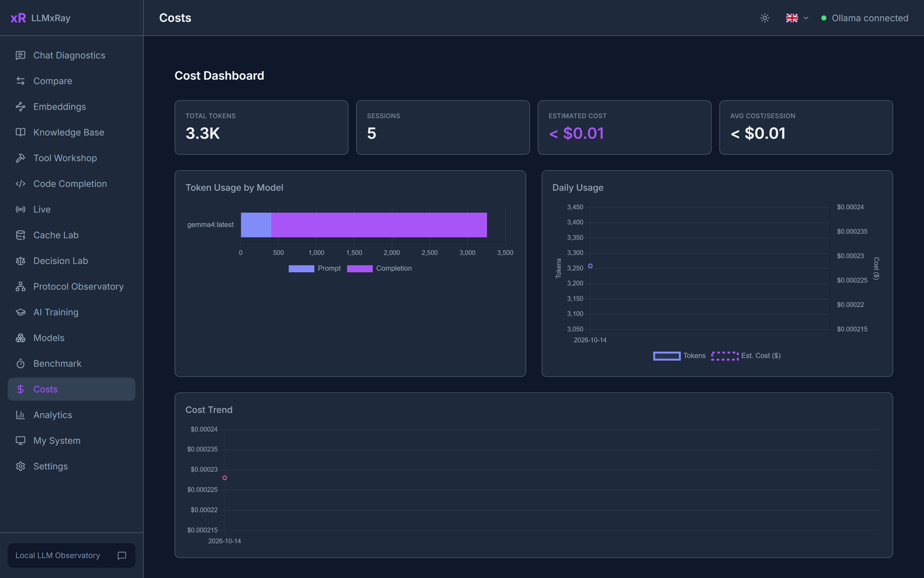Click the Analytics bar chart icon
The width and height of the screenshot is (924, 578).
pyautogui.click(x=20, y=415)
